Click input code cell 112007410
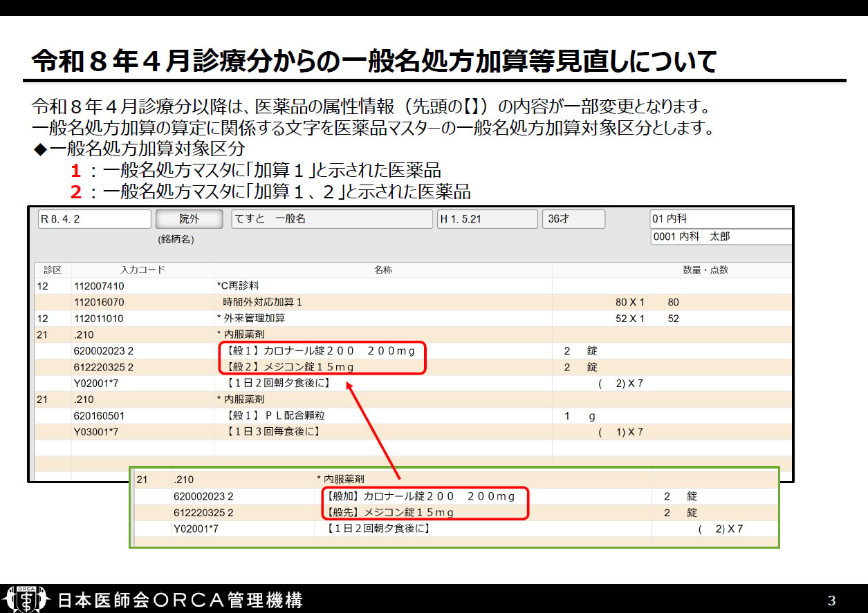This screenshot has height=613, width=868. pos(99,285)
